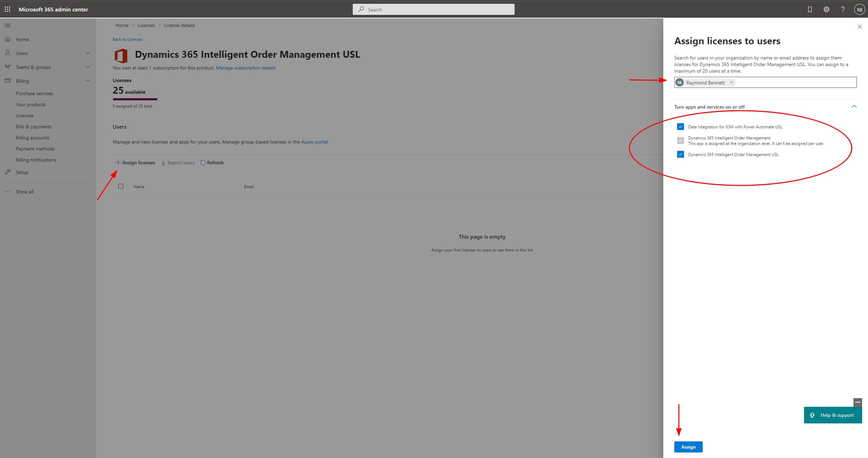Click the Settings gear icon in top bar
The height and width of the screenshot is (458, 868).
[827, 9]
